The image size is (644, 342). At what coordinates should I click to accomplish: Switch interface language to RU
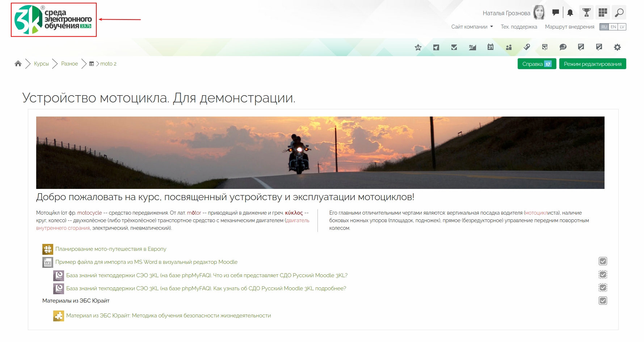point(604,27)
